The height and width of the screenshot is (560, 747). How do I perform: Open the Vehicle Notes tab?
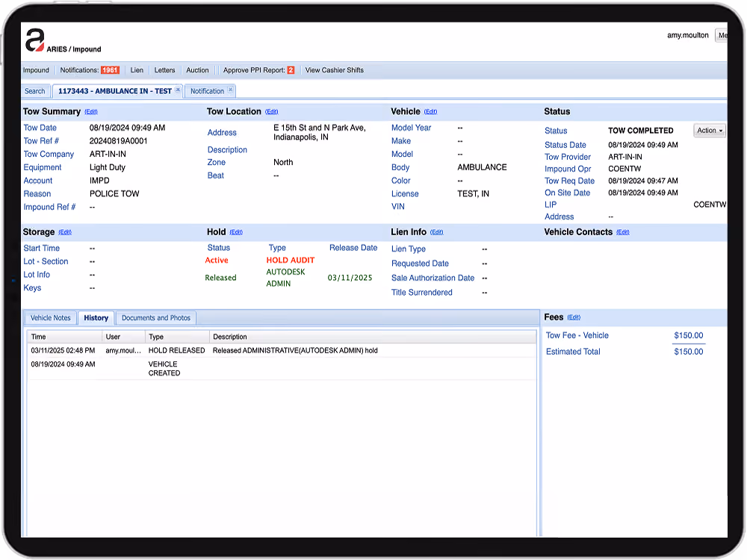pos(51,317)
